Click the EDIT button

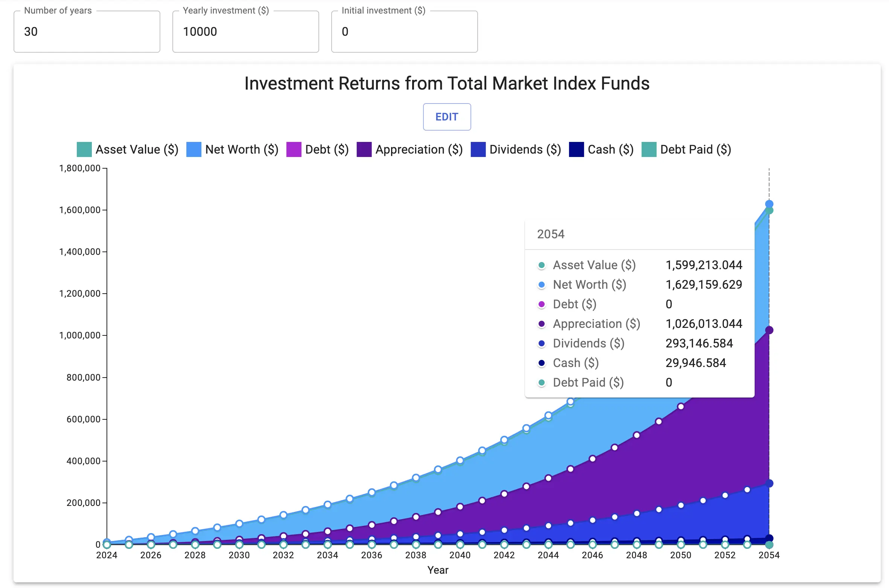click(x=446, y=117)
